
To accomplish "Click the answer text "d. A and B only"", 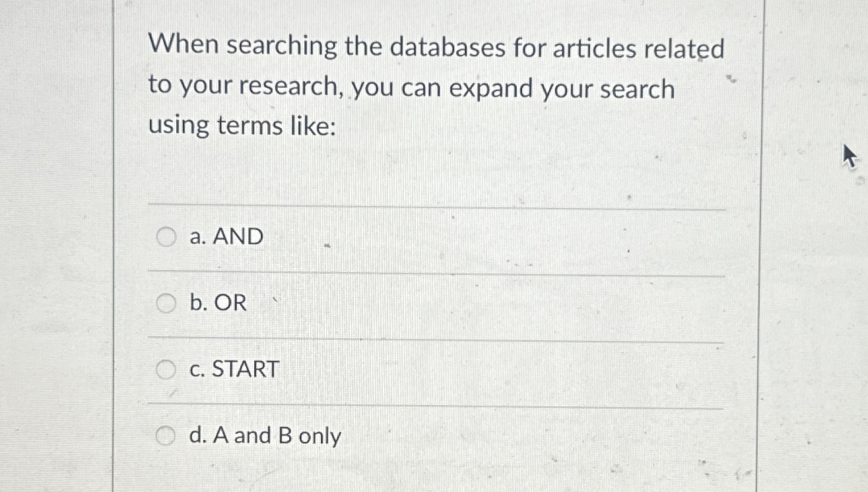I will tap(264, 435).
